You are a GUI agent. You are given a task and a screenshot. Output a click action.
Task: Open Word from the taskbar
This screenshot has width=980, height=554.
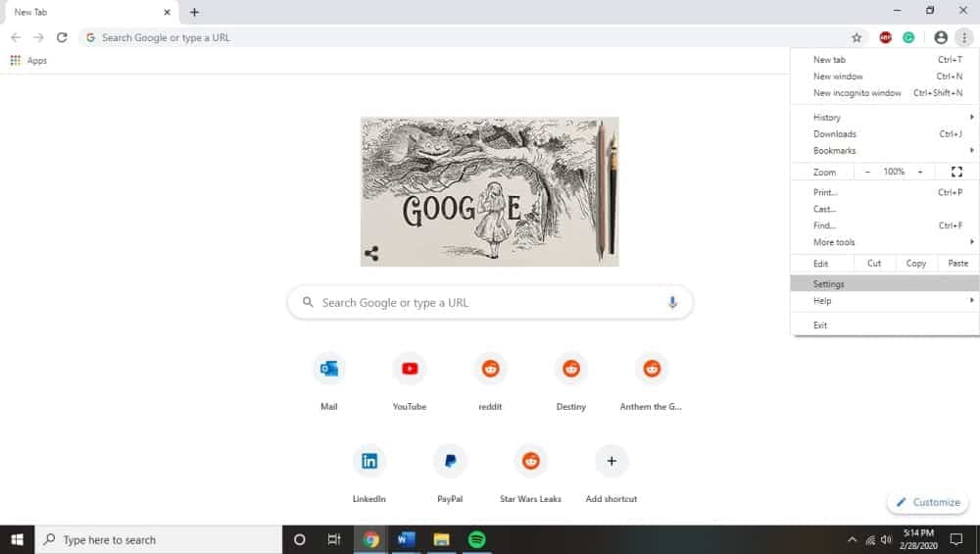coord(407,539)
